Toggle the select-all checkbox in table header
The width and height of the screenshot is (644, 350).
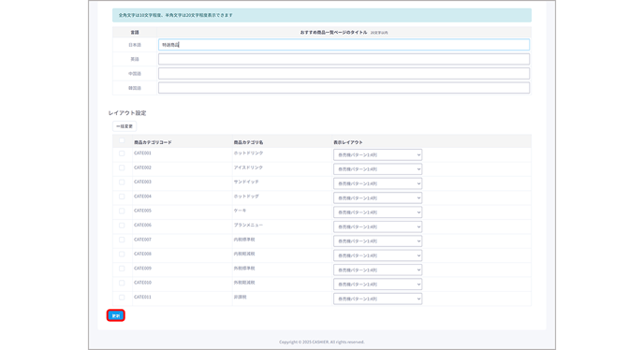pos(122,140)
